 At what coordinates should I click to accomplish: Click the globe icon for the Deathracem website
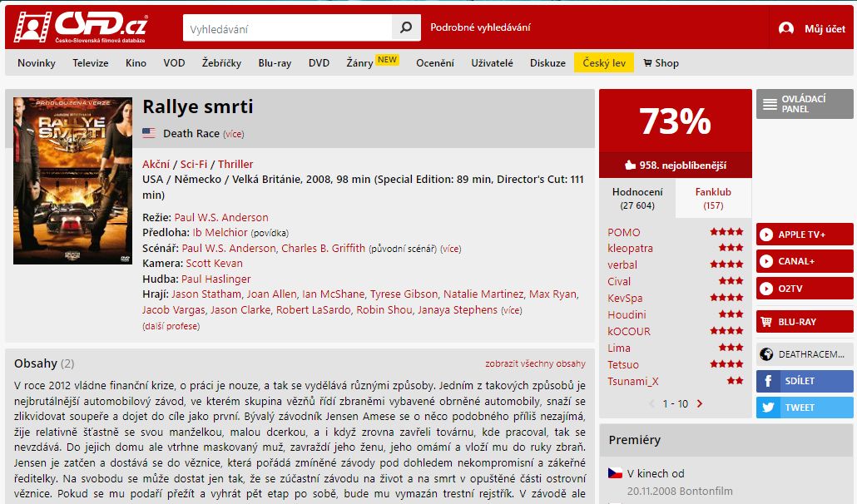(766, 353)
